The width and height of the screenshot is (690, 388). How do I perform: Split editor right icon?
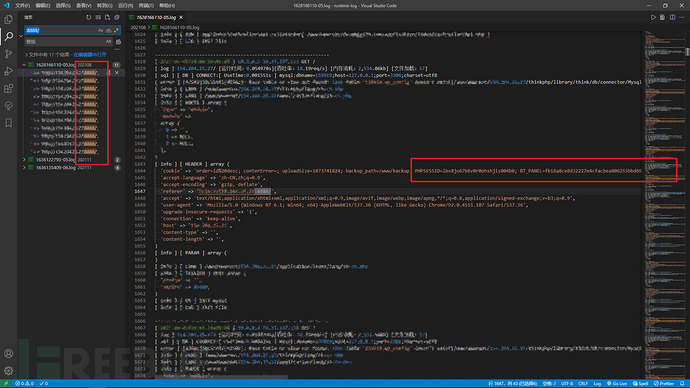672,17
